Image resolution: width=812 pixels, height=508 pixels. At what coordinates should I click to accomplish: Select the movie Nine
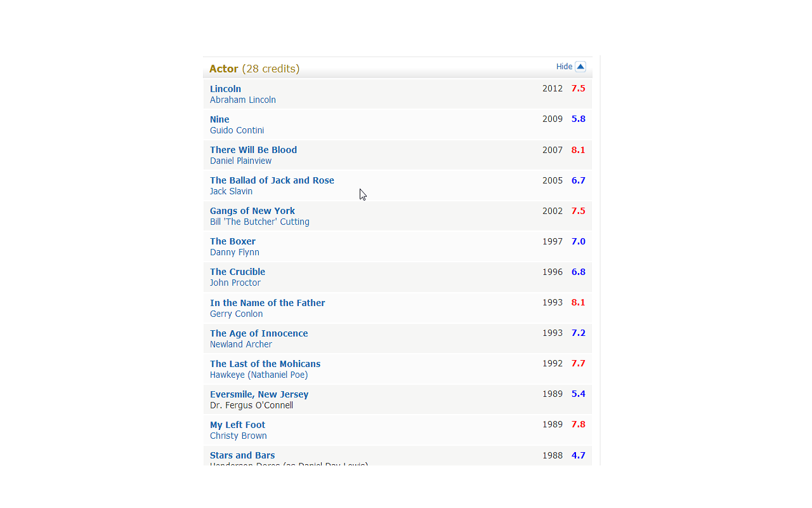coord(219,119)
